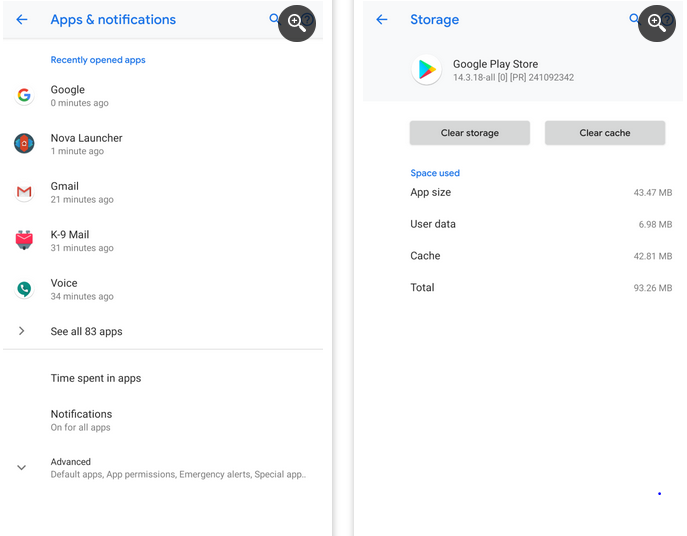687x536 pixels.
Task: Tap the Google Play Store title
Action: 495,64
